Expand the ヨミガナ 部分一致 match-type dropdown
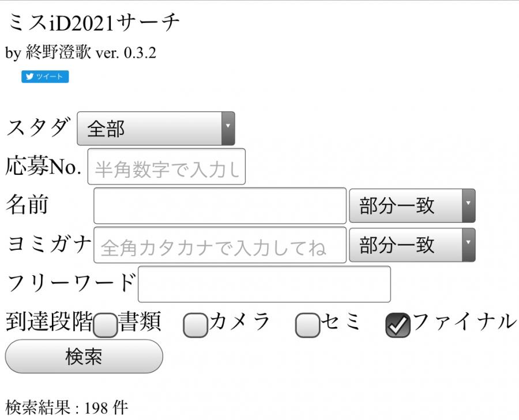519x420 pixels. (x=412, y=245)
